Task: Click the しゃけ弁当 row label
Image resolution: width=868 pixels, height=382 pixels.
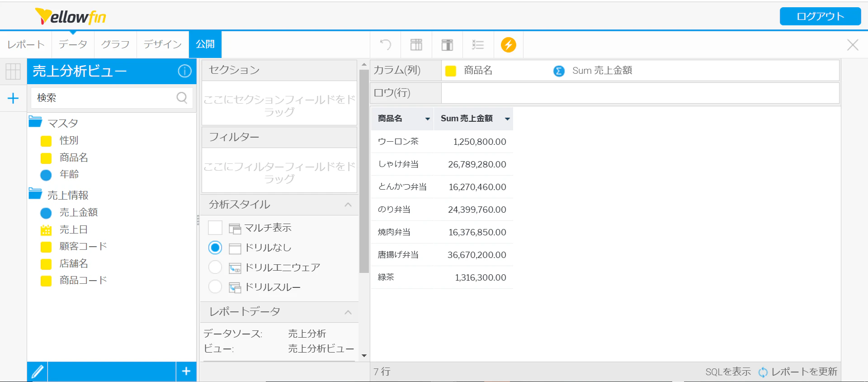Action: coord(398,164)
